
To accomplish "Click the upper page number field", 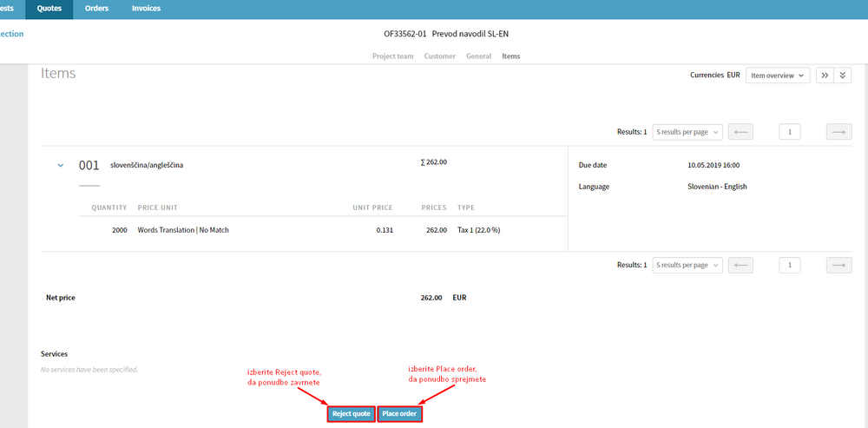I will (x=789, y=132).
